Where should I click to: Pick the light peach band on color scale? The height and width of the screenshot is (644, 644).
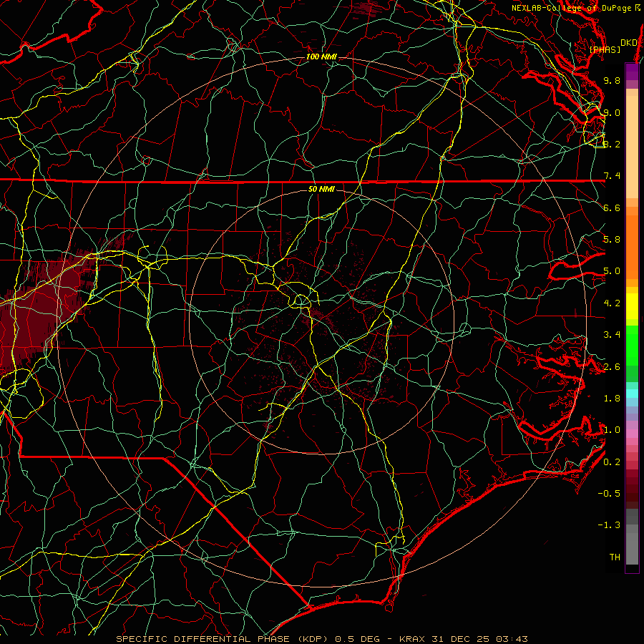[x=632, y=147]
